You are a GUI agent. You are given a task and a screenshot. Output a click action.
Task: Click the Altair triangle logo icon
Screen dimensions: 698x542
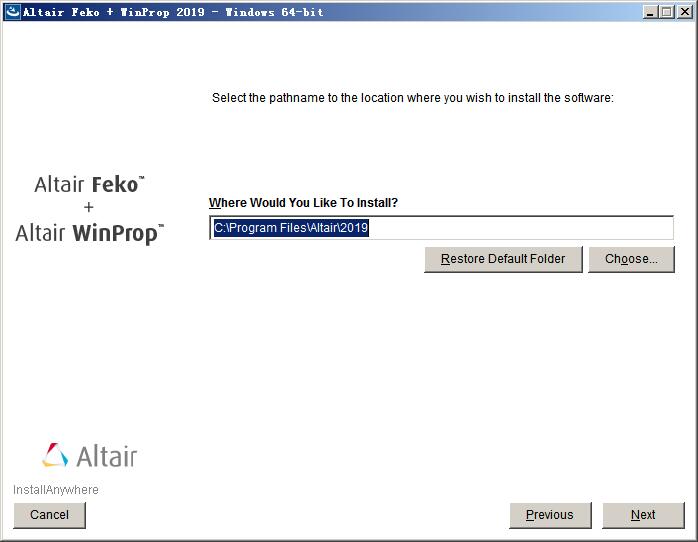tap(55, 455)
